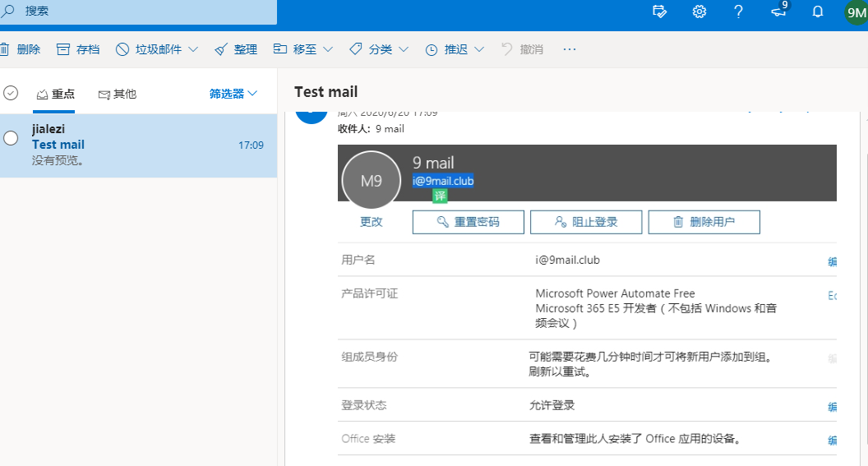868x466 pixels.
Task: Click the green 译 translate badge
Action: click(440, 196)
